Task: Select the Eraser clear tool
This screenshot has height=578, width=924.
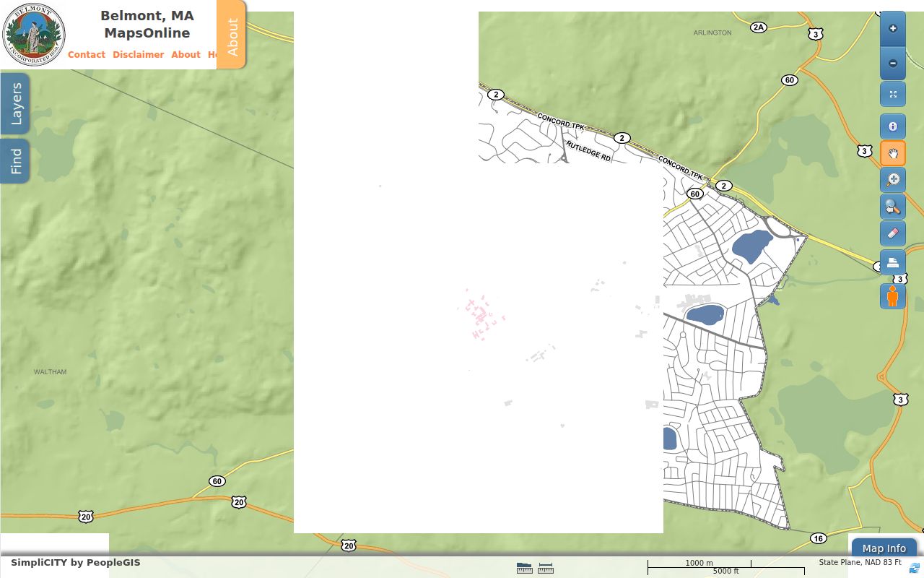Action: [x=893, y=234]
